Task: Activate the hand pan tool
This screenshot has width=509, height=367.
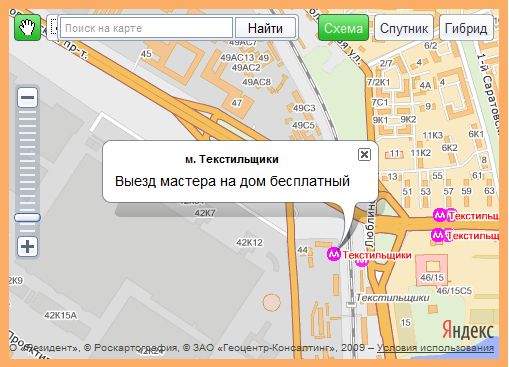Action: [28, 28]
